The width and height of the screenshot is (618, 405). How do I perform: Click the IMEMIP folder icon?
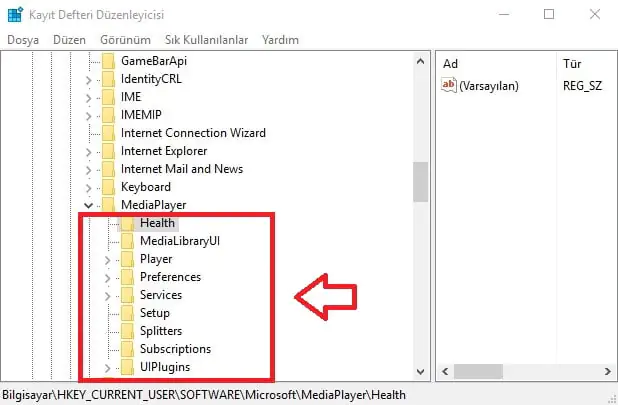pyautogui.click(x=108, y=115)
